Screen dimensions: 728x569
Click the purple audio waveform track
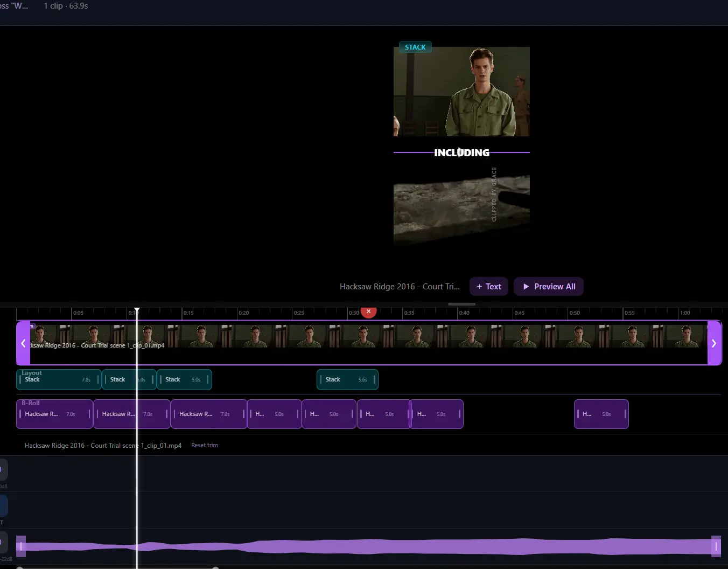pos(369,546)
